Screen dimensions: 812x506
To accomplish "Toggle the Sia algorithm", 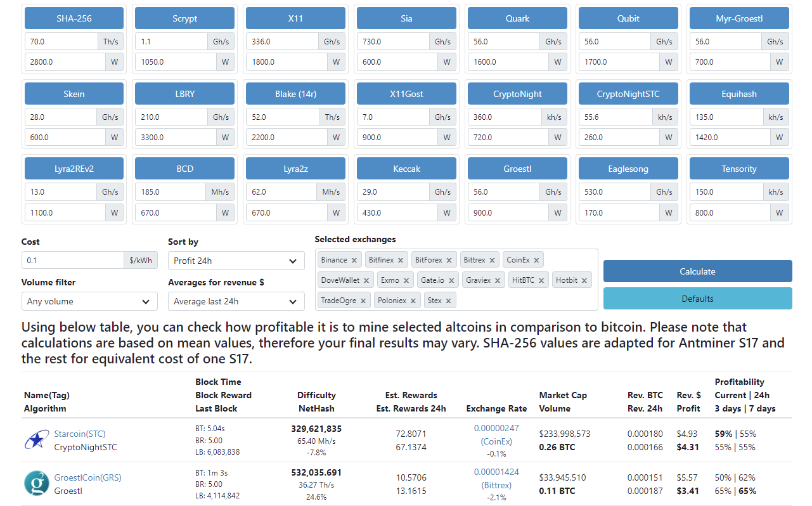I will coord(406,18).
